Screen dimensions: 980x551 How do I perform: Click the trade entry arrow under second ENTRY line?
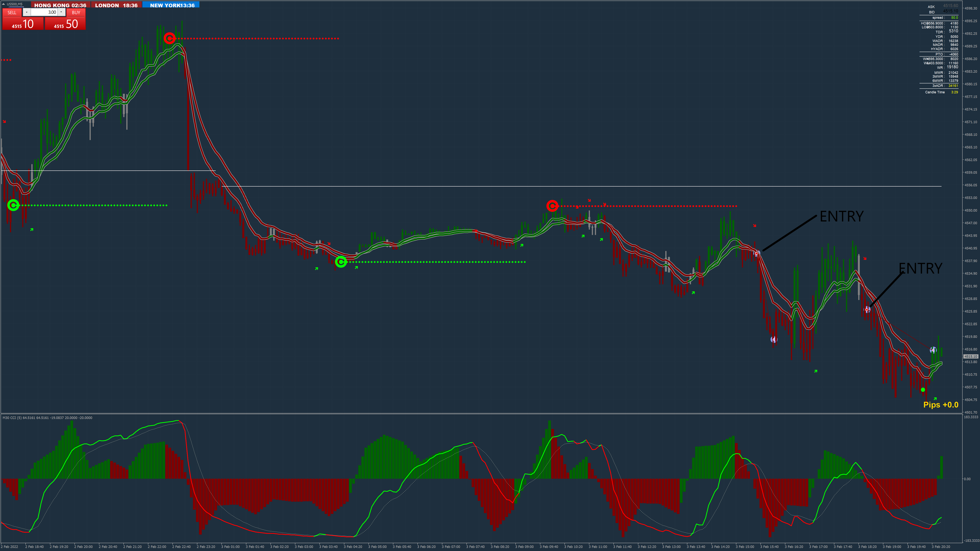[x=867, y=310]
